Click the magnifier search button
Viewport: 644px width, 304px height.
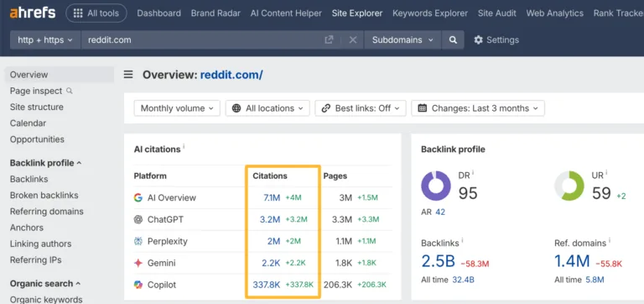click(x=453, y=40)
